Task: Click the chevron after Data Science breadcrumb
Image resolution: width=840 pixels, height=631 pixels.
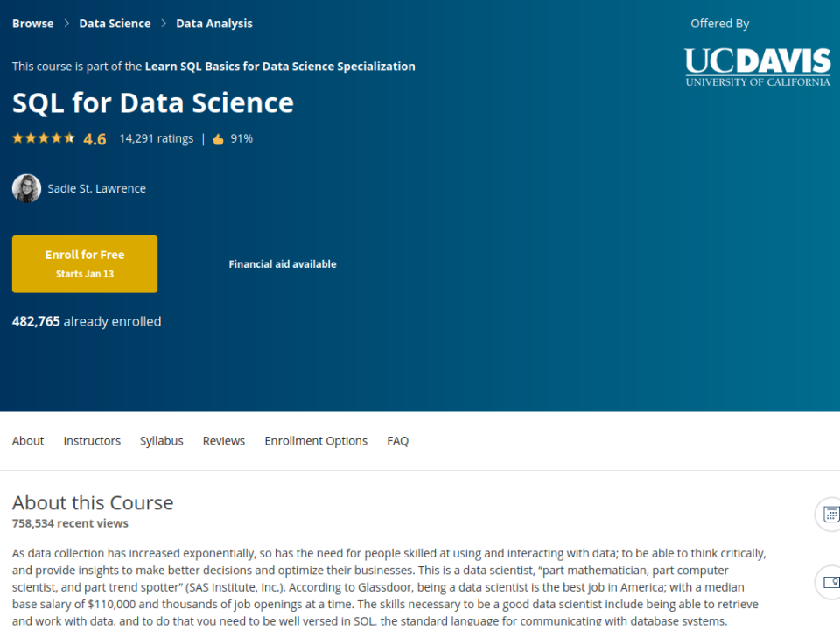Action: pyautogui.click(x=164, y=24)
